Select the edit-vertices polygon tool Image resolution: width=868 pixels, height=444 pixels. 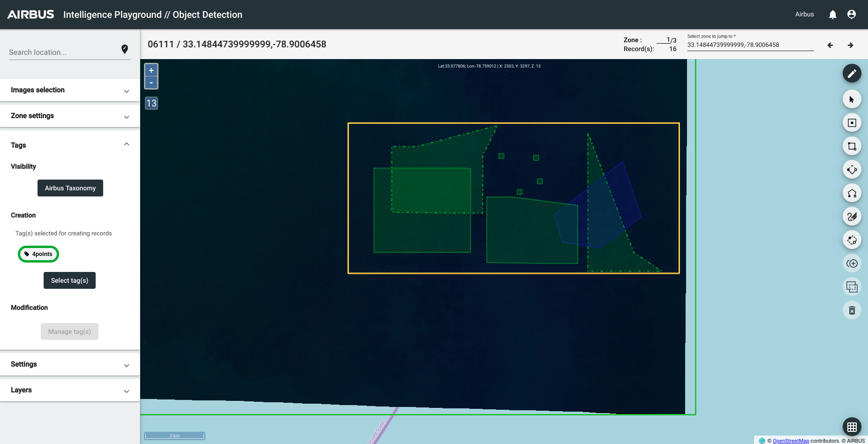(x=852, y=240)
